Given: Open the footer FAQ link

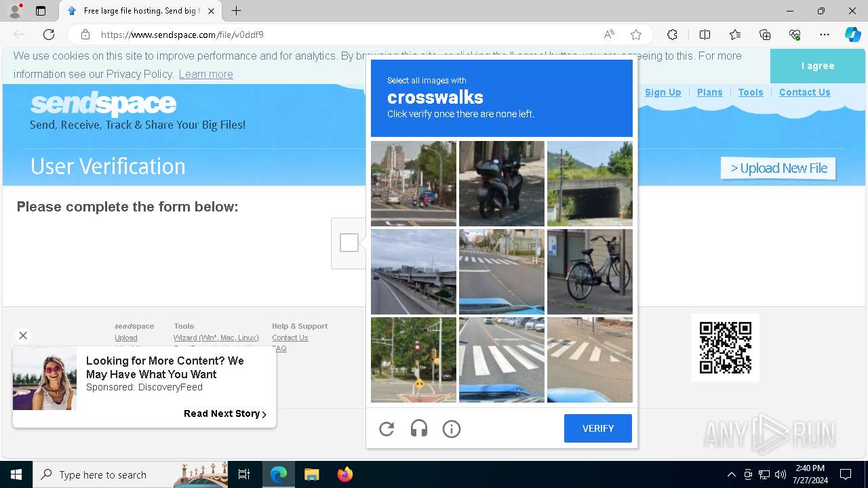Looking at the screenshot, I should (x=279, y=348).
